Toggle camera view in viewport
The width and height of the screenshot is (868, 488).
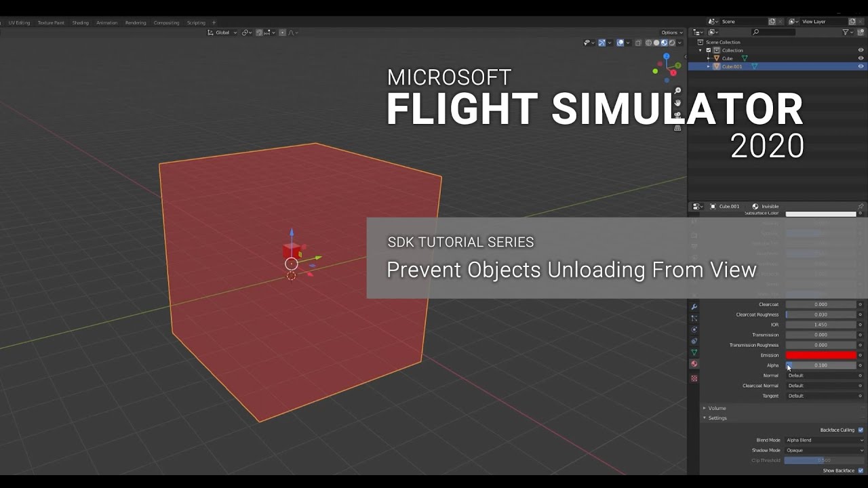(x=677, y=115)
